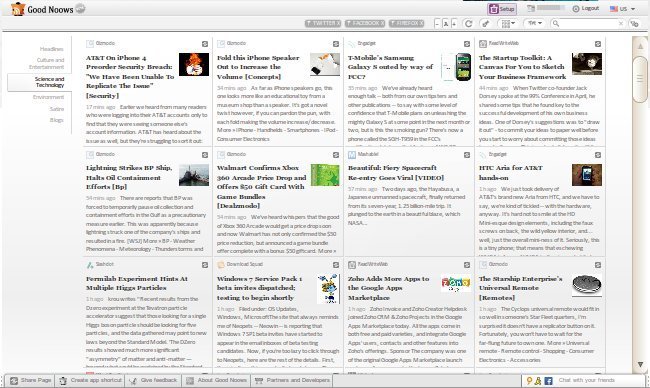
Task: Open The Startup Toolkit headline
Action: [522, 67]
